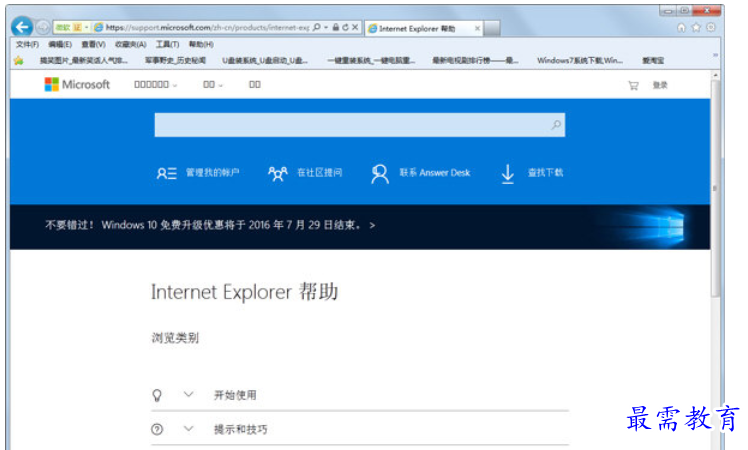Expand the second Microsoft nav dropdown
This screenshot has height=450, width=748.
(x=213, y=84)
